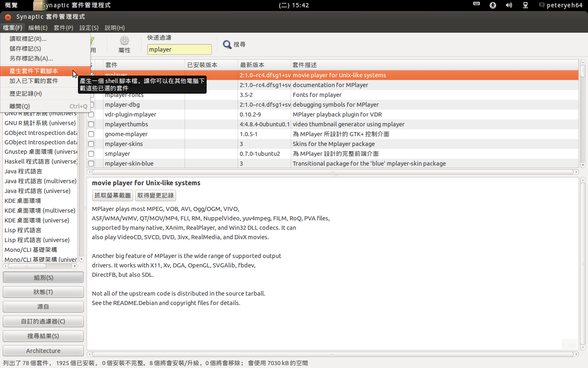
Task: Close the Synaptic window with red button
Action: [x=8, y=17]
